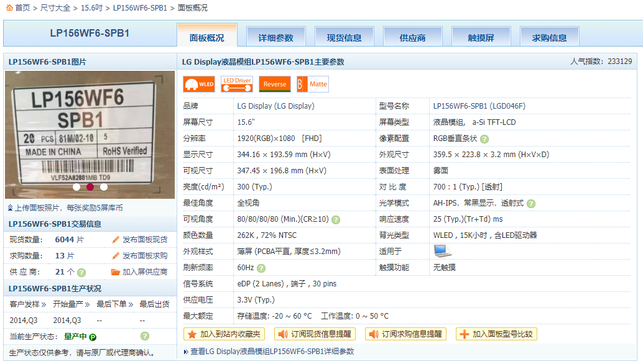Click 发布面板现货 link

(x=145, y=240)
